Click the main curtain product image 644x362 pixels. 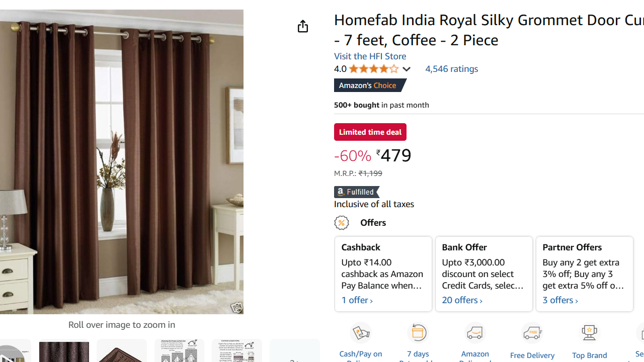tap(122, 162)
